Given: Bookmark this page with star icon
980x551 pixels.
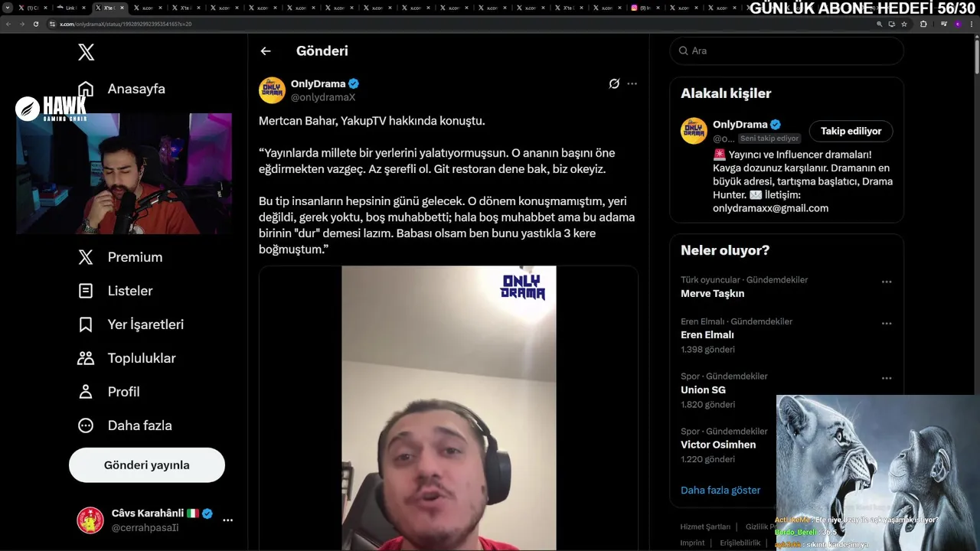Looking at the screenshot, I should click(x=904, y=24).
